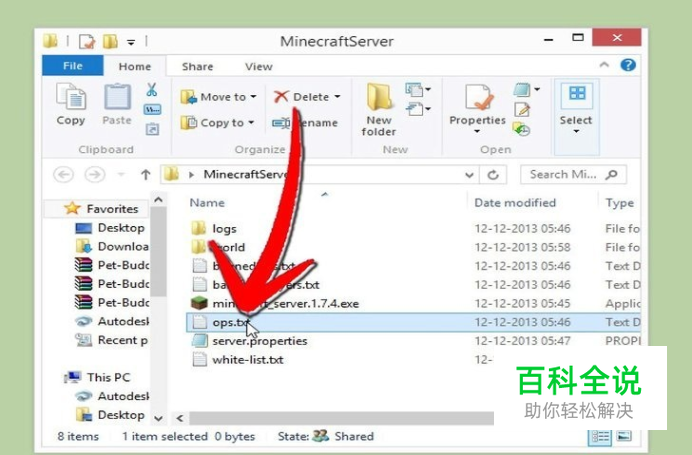The width and height of the screenshot is (692, 455).
Task: Expand the Properties dropdown arrow
Action: pyautogui.click(x=477, y=132)
